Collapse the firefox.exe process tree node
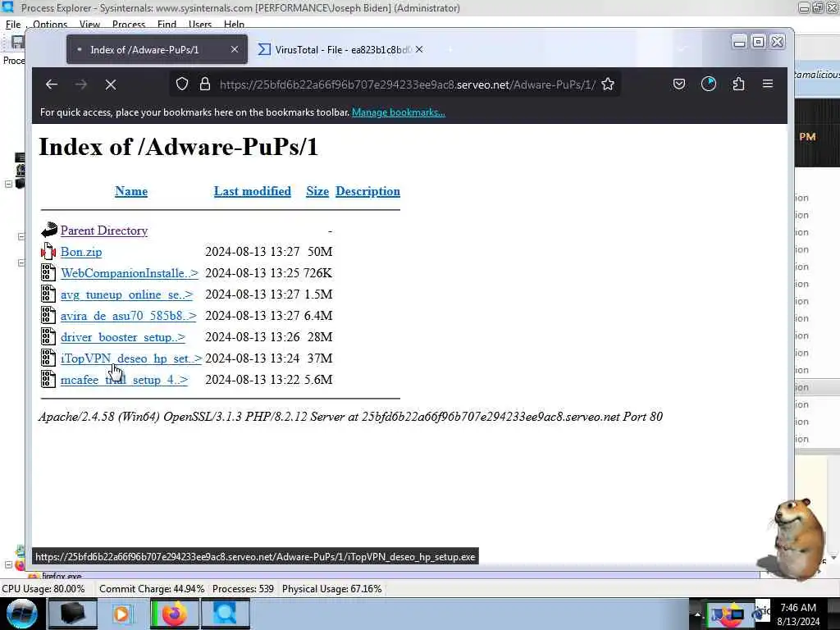Screen dimensions: 840x630 pyautogui.click(x=8, y=564)
